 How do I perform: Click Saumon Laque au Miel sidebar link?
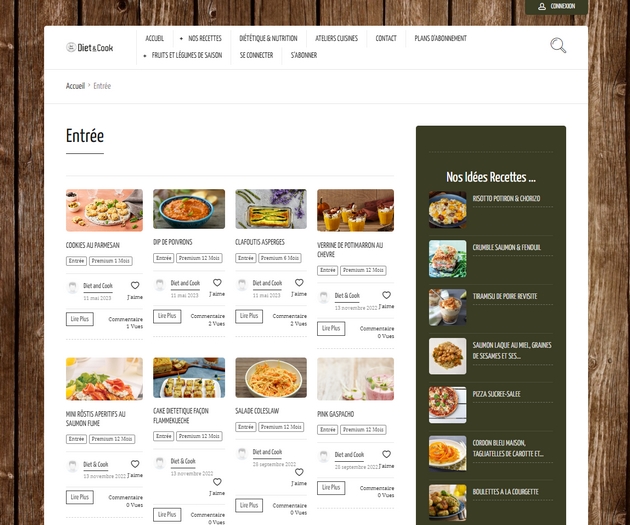512,351
